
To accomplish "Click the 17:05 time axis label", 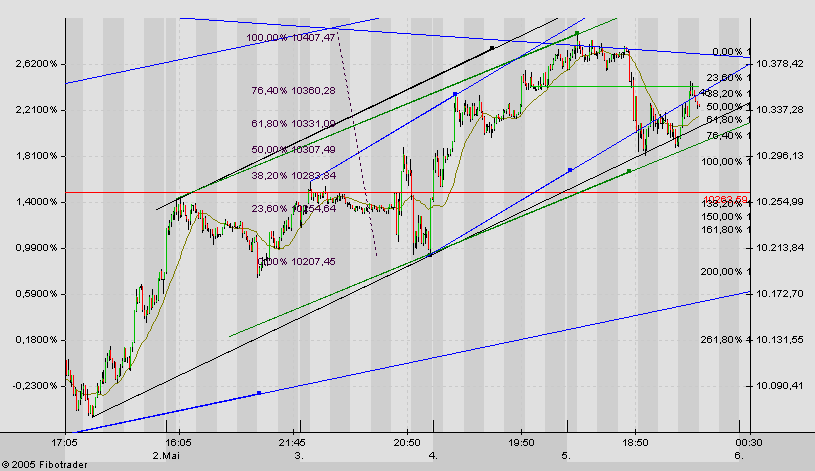I will pos(65,443).
